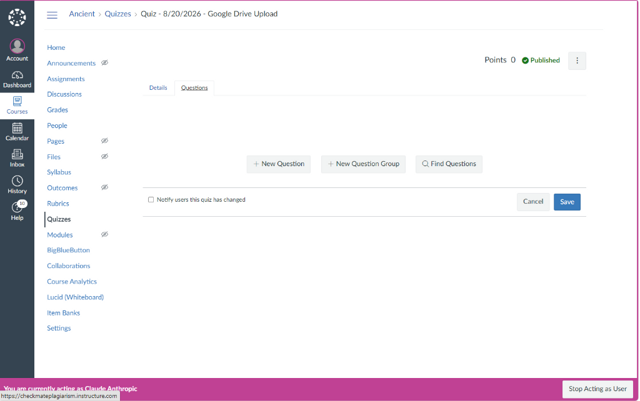Open Pages in course navigation
The height and width of the screenshot is (401, 640).
click(56, 141)
